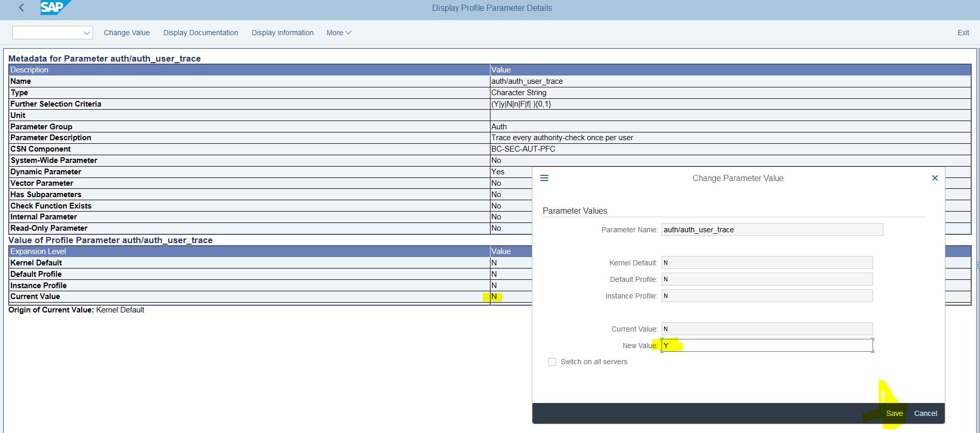Click the Exit button
This screenshot has height=433, width=980.
(x=963, y=33)
